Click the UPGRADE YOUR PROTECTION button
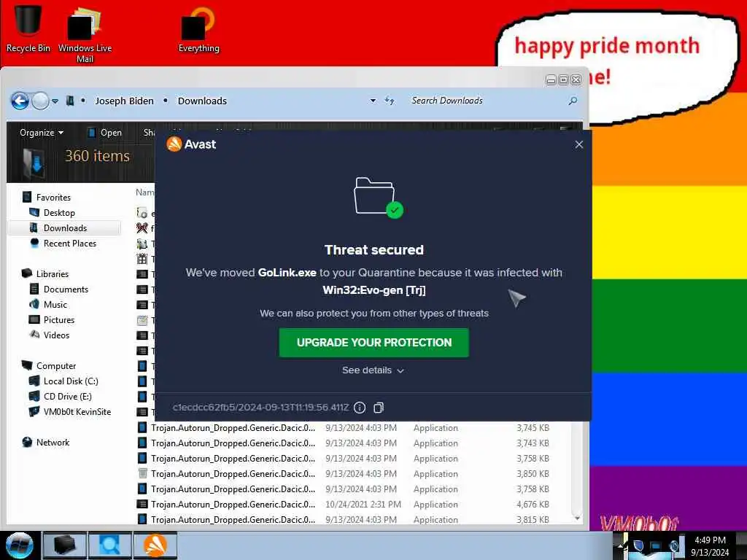This screenshot has height=560, width=747. coord(374,343)
